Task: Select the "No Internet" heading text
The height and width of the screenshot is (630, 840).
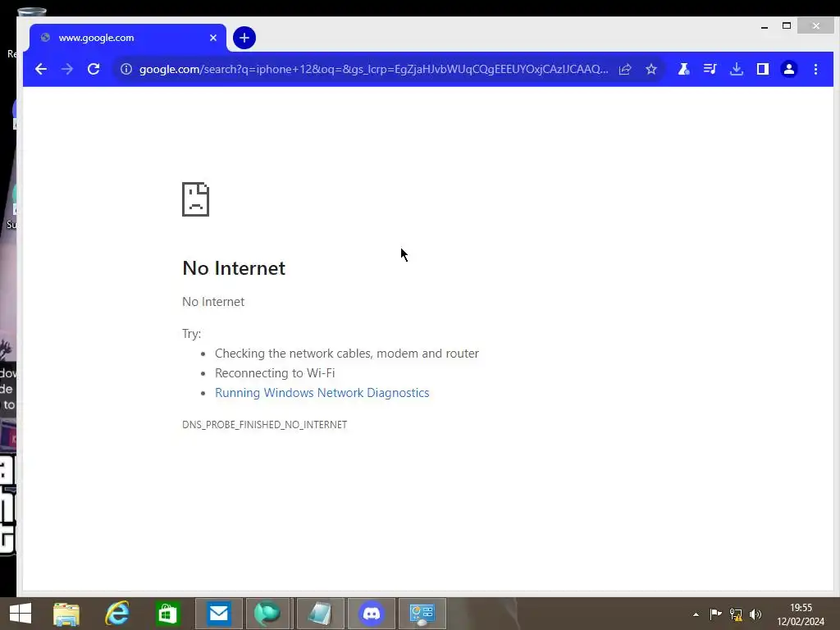Action: [234, 268]
